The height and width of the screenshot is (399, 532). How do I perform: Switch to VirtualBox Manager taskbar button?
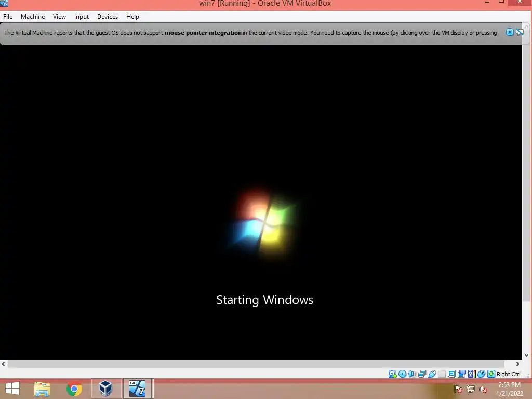pyautogui.click(x=106, y=389)
